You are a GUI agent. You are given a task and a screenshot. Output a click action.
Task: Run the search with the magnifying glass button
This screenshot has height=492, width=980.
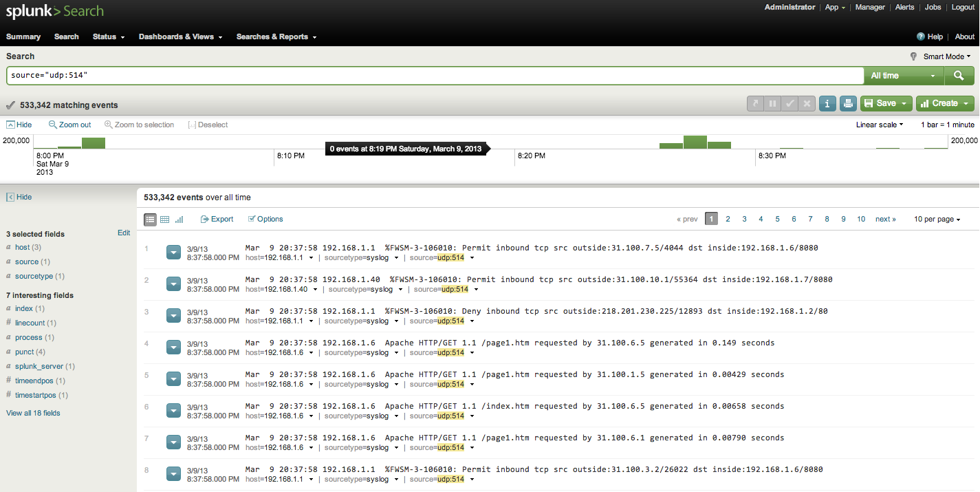pyautogui.click(x=959, y=75)
